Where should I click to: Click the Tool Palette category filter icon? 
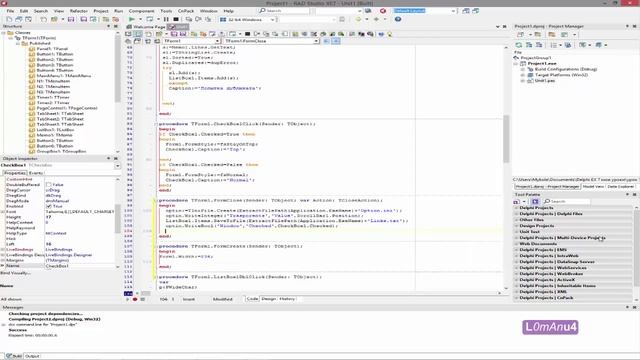click(x=536, y=201)
